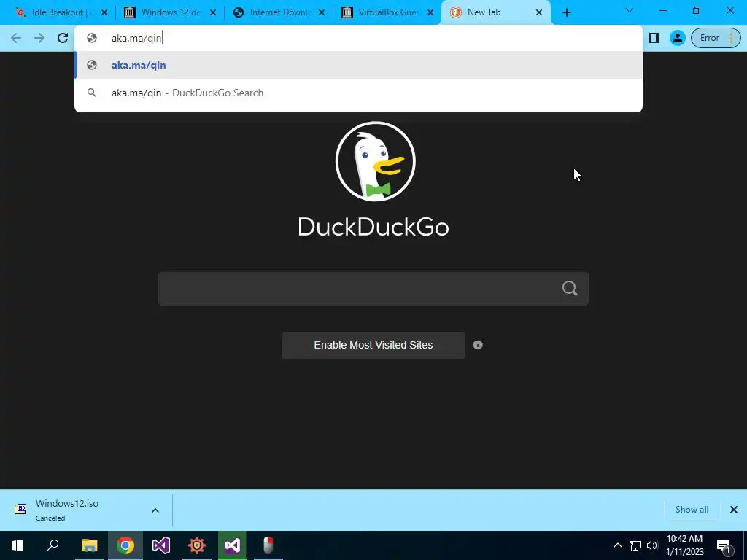Viewport: 747px width, 560px height.
Task: Open the orange gear app in taskbar
Action: (197, 545)
